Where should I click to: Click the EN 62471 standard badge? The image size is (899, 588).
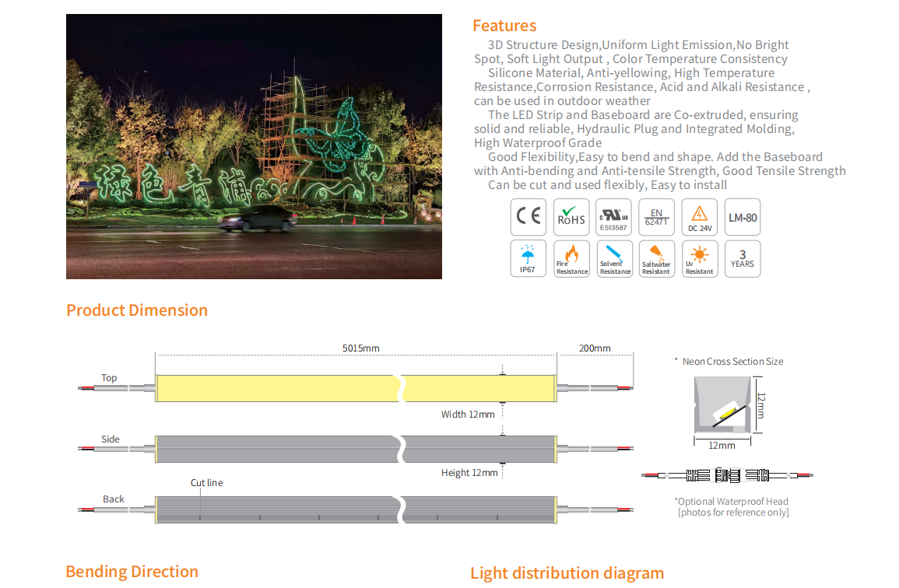[x=656, y=217]
